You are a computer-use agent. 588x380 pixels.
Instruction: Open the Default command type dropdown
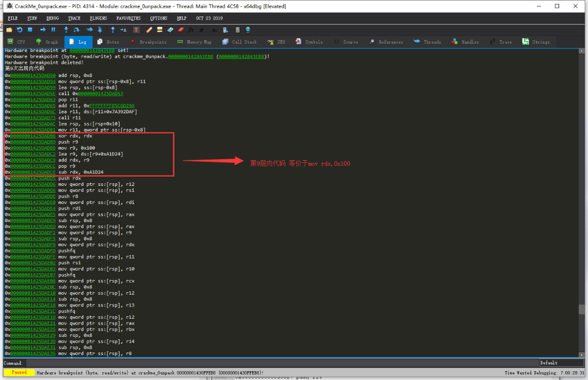562,363
